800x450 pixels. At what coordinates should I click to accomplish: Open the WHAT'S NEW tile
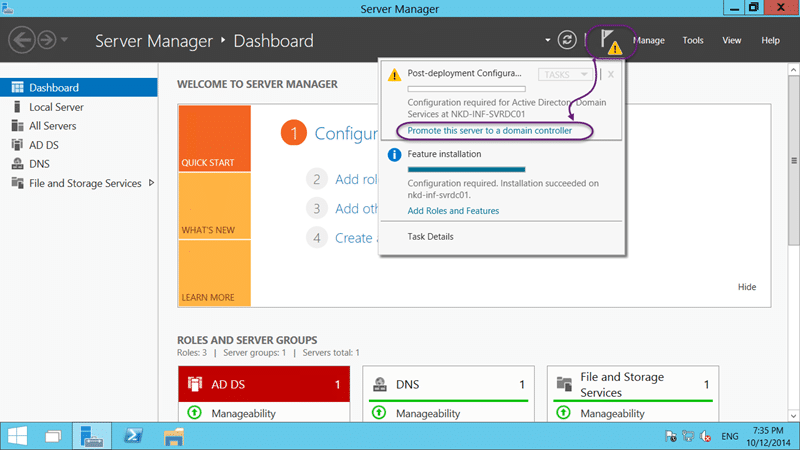point(214,206)
